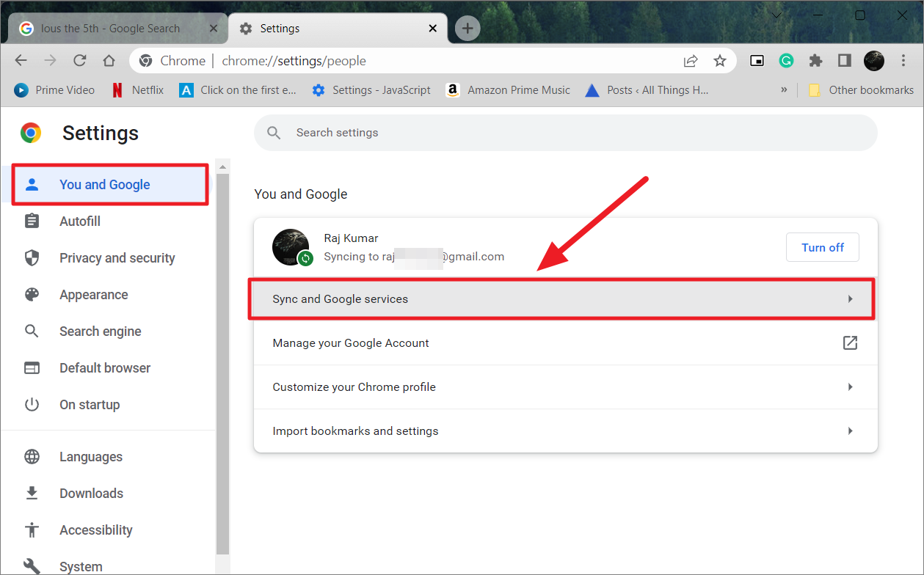Toggle the side panel icon
Viewport: 924px width, 575px height.
tap(845, 61)
